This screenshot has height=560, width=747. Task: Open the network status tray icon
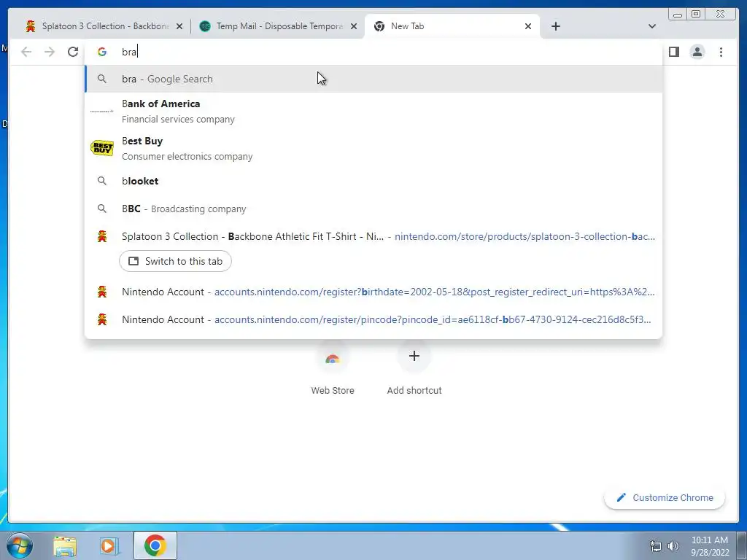pyautogui.click(x=656, y=546)
